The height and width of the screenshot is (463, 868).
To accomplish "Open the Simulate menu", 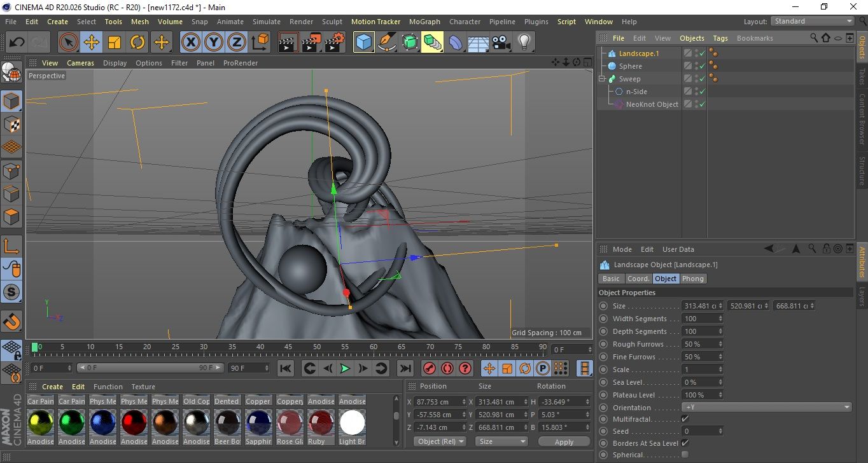I will pyautogui.click(x=267, y=22).
